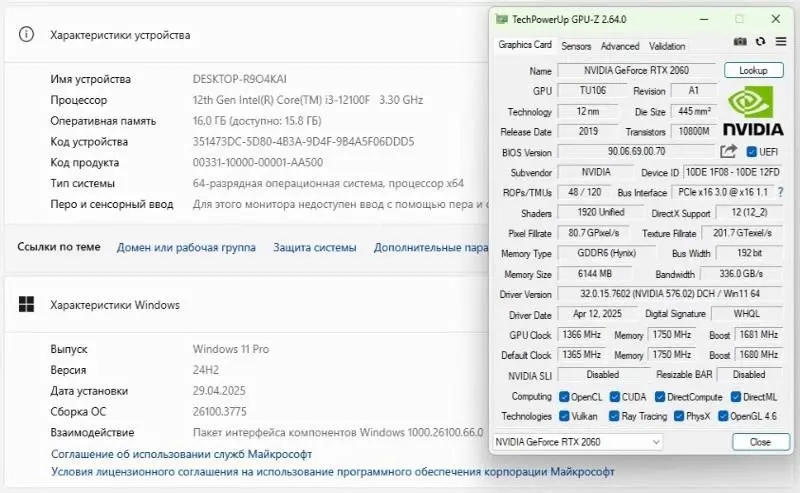The height and width of the screenshot is (493, 800).
Task: Open the Advanced tab
Action: [620, 46]
